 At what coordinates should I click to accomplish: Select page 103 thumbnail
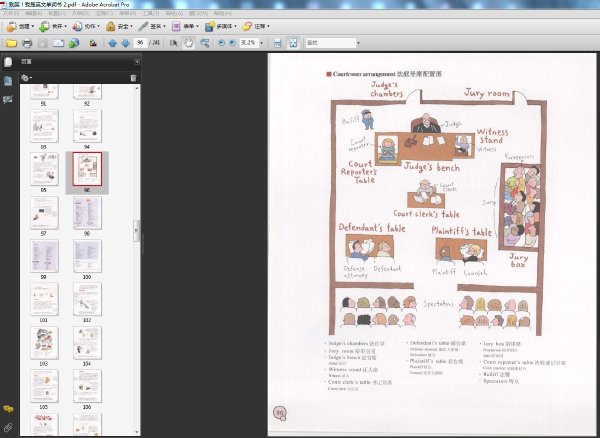[x=44, y=343]
